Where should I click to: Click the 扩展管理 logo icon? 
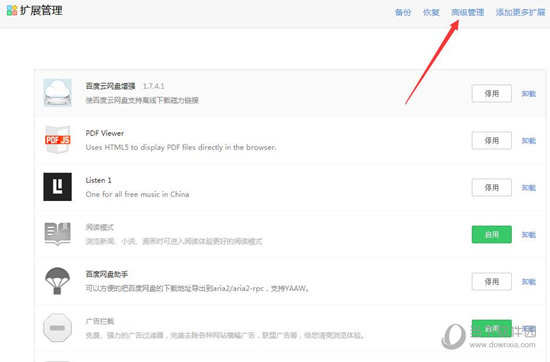tap(12, 10)
